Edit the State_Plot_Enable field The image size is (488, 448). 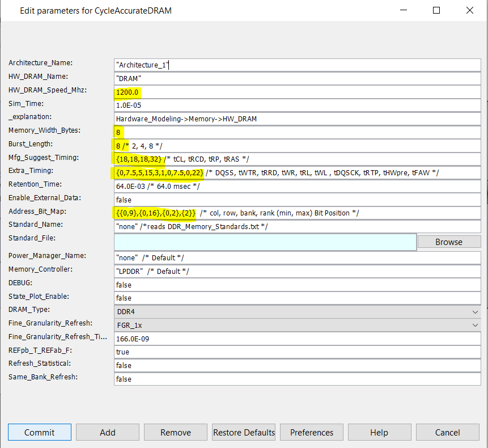click(298, 298)
